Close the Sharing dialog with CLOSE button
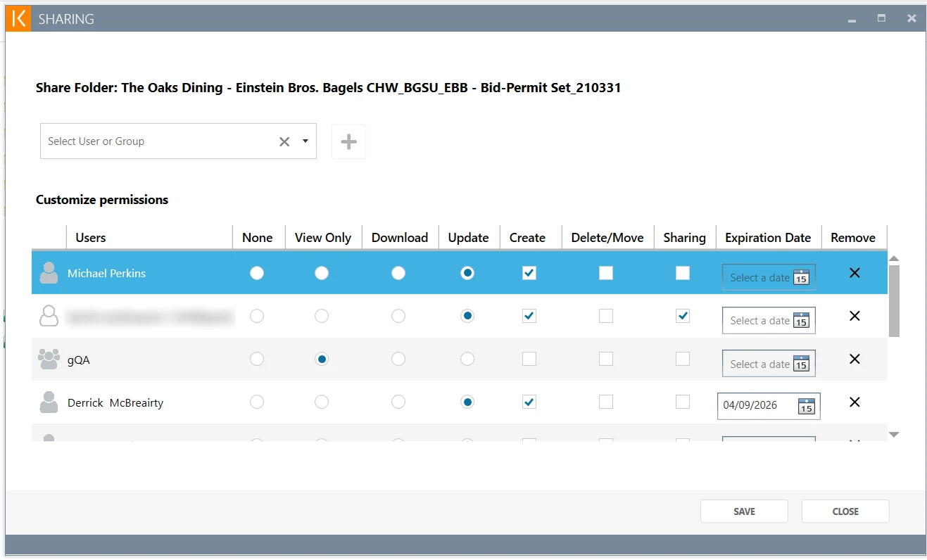 pyautogui.click(x=845, y=511)
